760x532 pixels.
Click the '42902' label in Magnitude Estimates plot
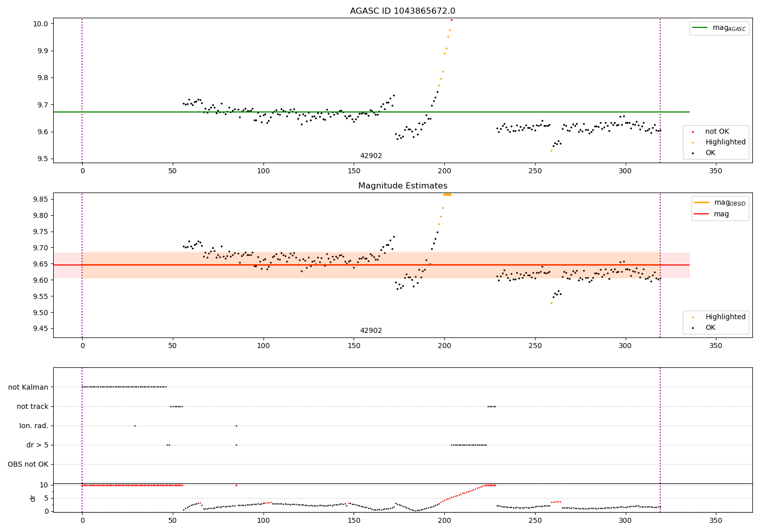(x=371, y=331)
